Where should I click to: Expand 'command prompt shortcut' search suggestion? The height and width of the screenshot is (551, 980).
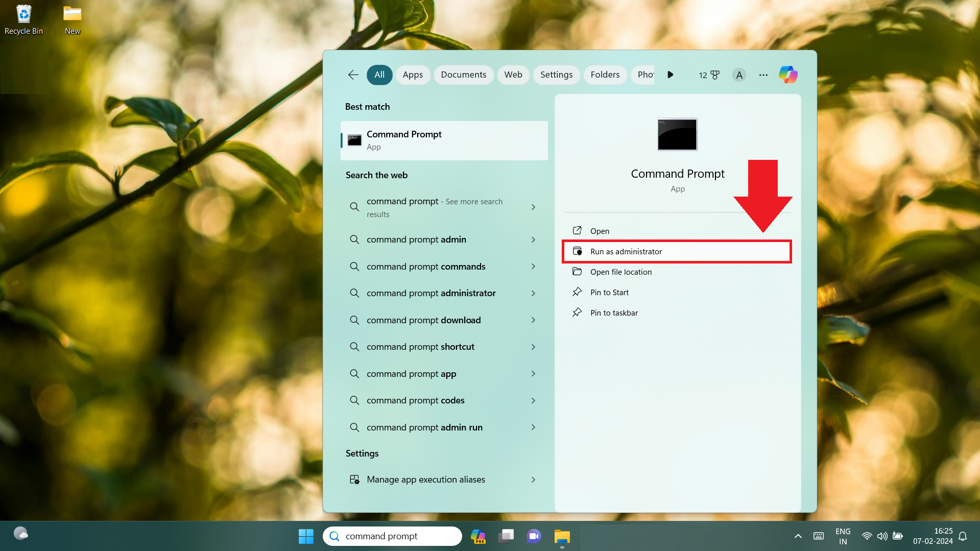point(533,347)
